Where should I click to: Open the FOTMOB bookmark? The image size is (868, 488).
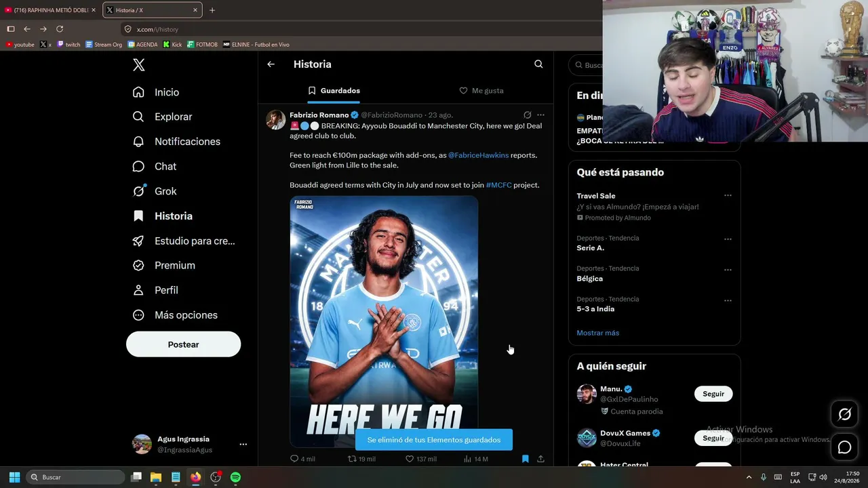pos(202,45)
